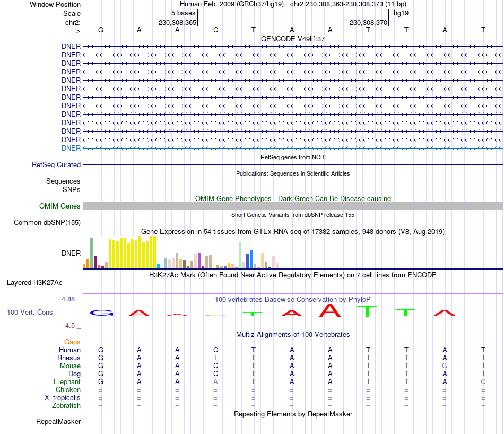Image resolution: width=504 pixels, height=434 pixels.
Task: Open "Publications: Sequences in Scientific Articles" title
Action: coord(293,173)
